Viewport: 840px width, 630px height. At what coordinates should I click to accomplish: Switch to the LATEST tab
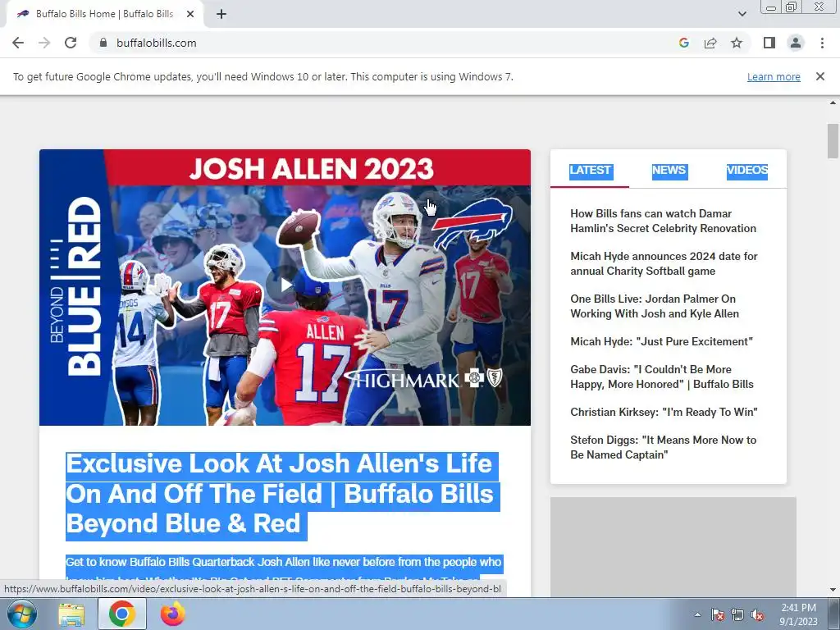[x=590, y=171]
